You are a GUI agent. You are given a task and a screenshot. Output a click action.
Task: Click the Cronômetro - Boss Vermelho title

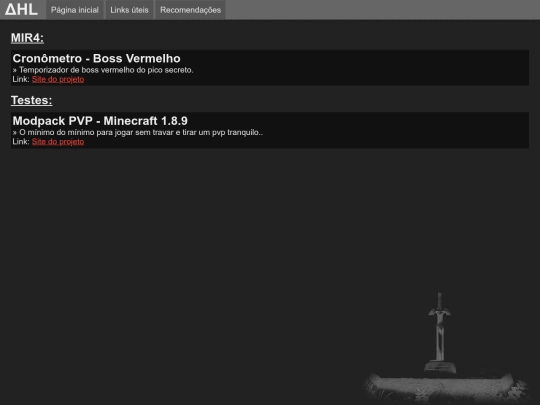[x=96, y=58]
